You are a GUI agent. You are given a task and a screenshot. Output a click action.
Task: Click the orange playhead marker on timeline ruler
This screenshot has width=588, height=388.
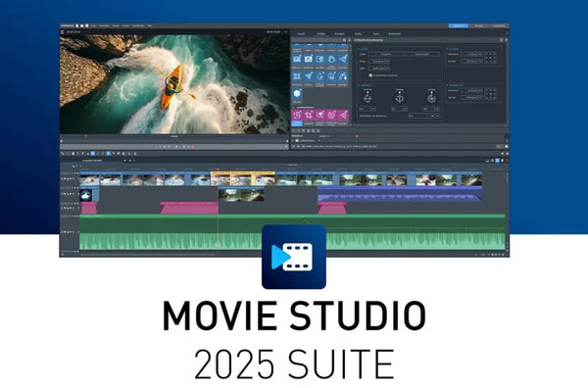tap(219, 170)
